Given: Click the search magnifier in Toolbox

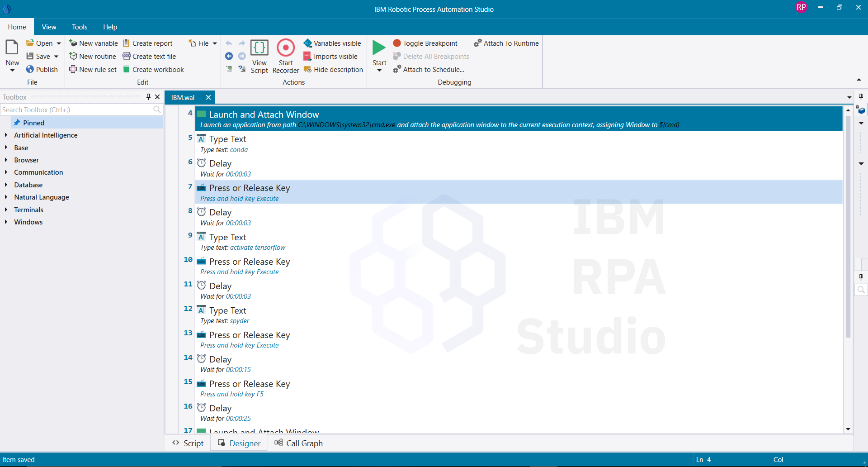Looking at the screenshot, I should coord(157,110).
